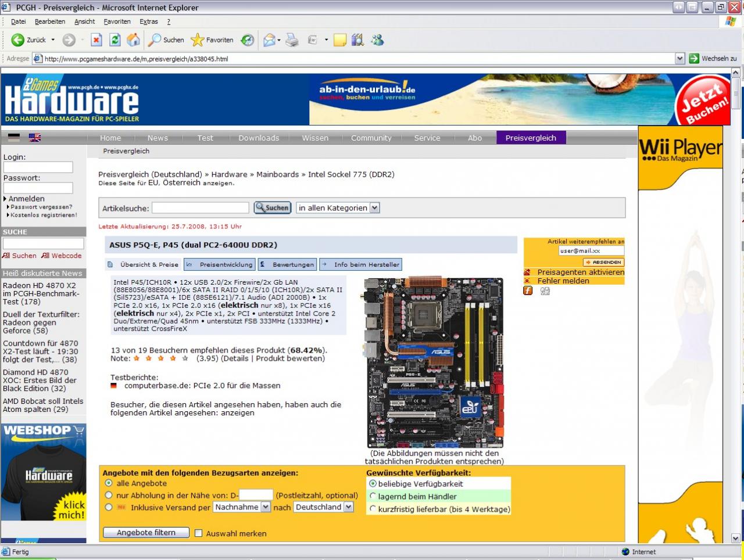Open the Ansicht menu
Image resolution: width=744 pixels, height=560 pixels.
pos(85,21)
